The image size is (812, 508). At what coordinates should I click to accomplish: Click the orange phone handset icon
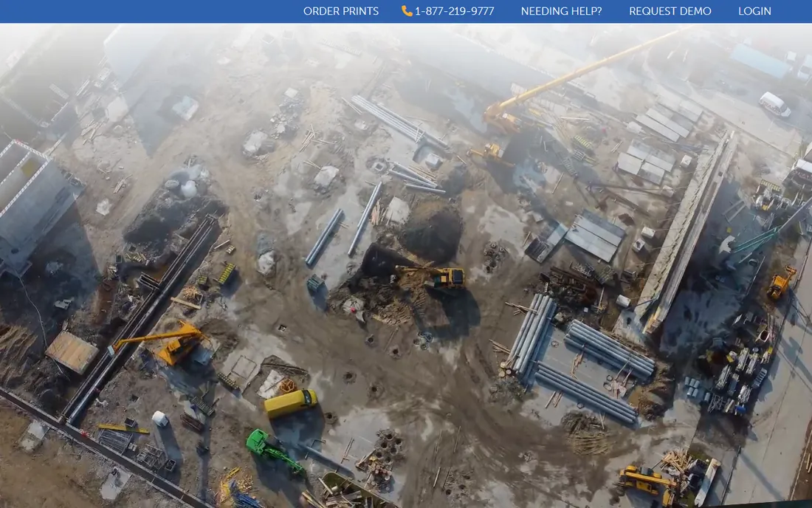click(407, 11)
